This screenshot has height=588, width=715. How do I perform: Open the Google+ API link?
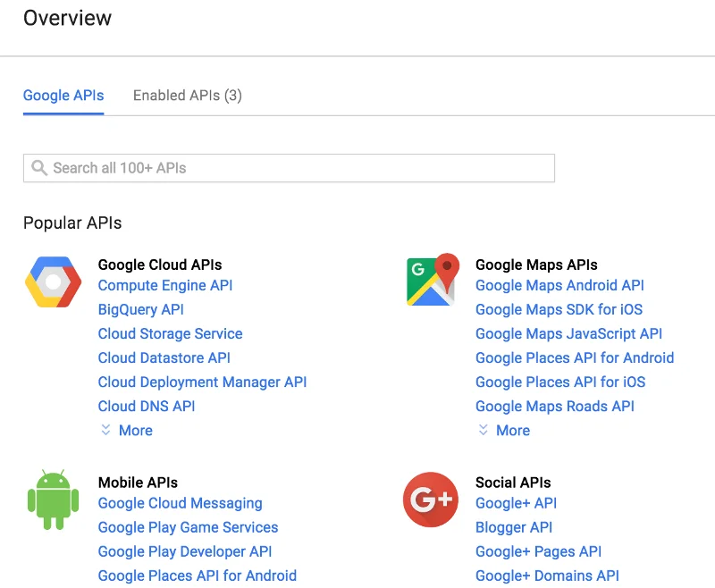(x=517, y=503)
